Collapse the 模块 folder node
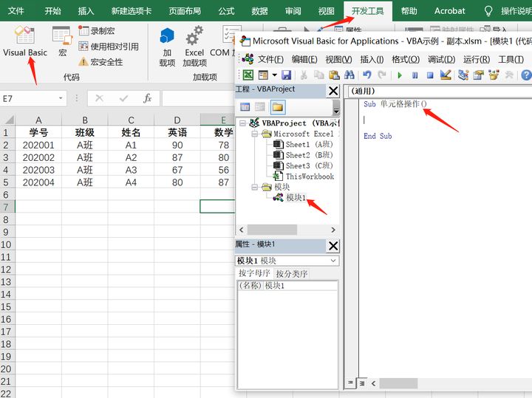The width and height of the screenshot is (532, 398). click(x=254, y=187)
